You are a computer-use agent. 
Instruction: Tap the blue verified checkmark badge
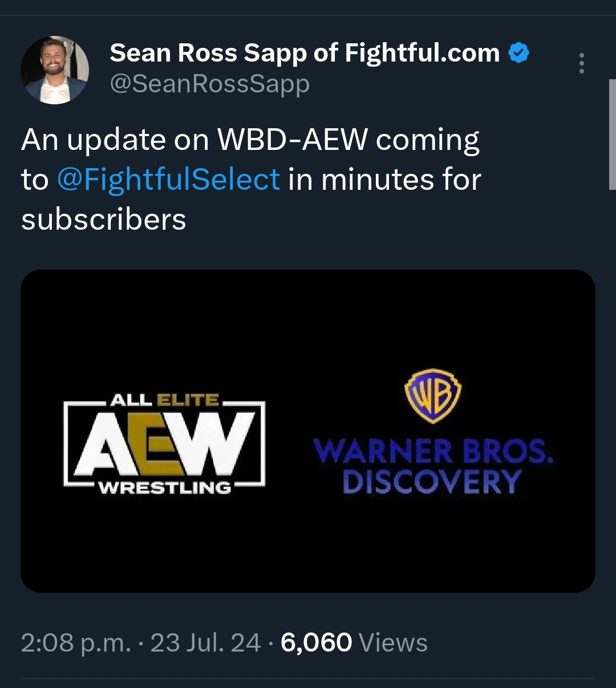pos(518,53)
